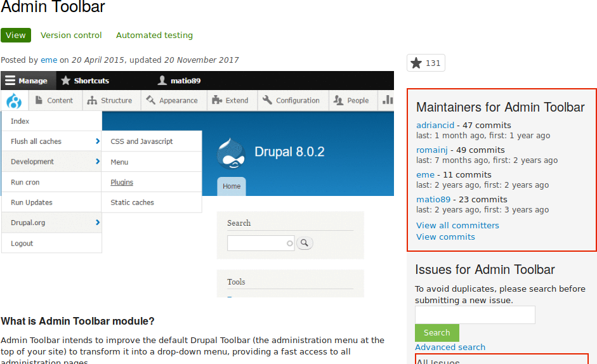Click matio89 username in black toolbar
597x364 pixels.
click(x=185, y=81)
